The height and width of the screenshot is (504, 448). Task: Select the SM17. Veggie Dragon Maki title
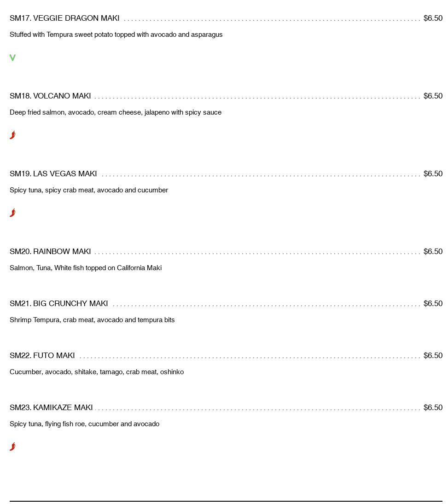point(64,18)
